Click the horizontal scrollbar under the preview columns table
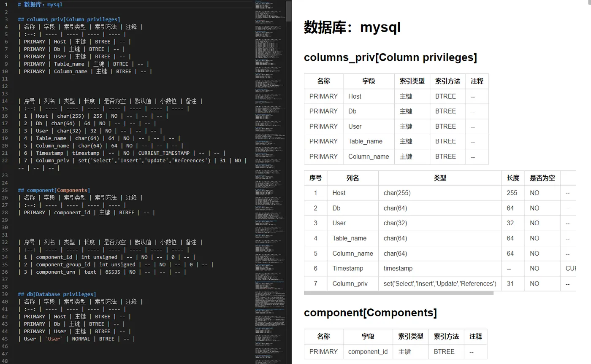Image resolution: width=591 pixels, height=364 pixels. (x=399, y=293)
